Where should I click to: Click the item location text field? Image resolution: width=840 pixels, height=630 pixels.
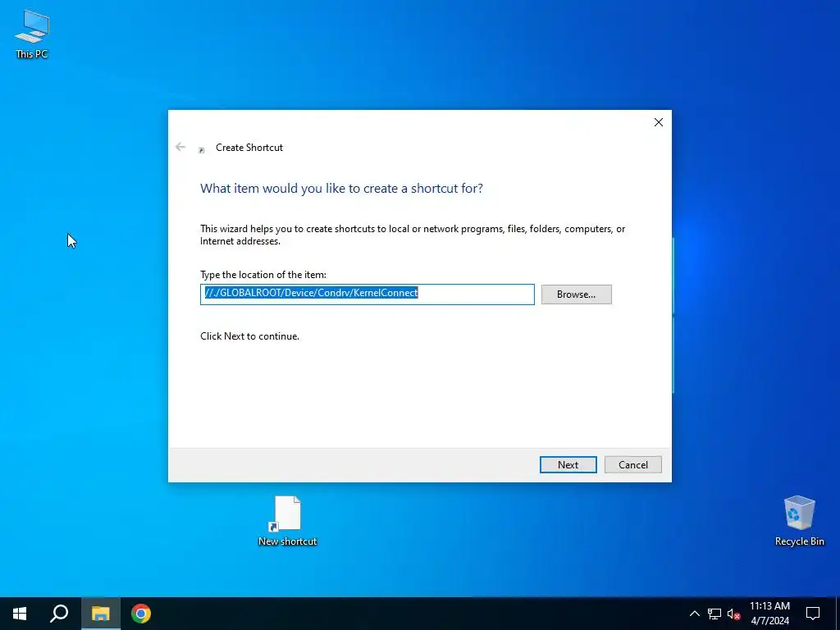click(367, 294)
